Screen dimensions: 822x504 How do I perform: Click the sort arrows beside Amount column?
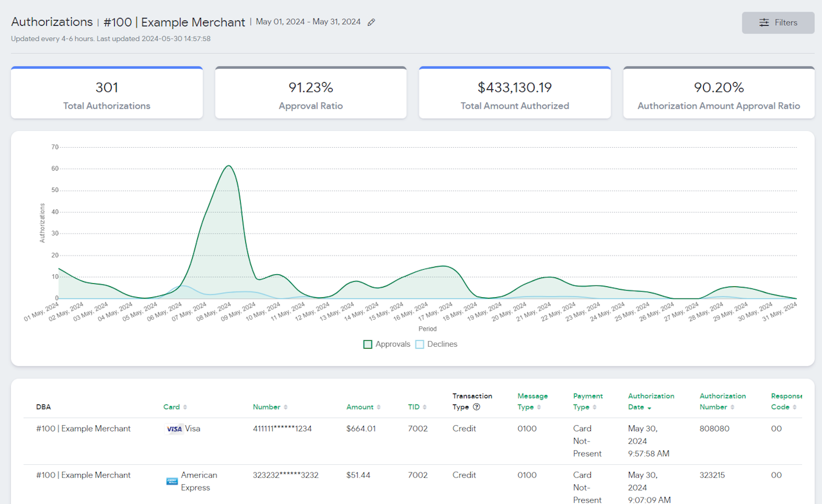point(378,407)
